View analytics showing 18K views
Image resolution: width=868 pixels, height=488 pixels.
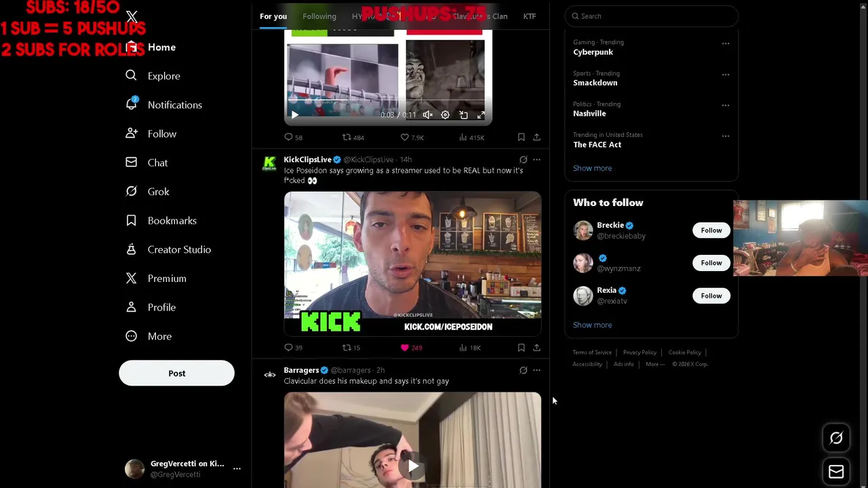pos(470,348)
